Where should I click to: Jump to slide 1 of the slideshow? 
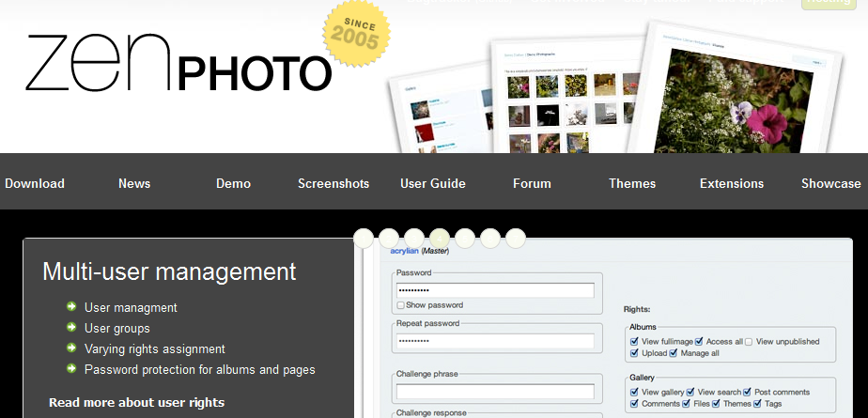(x=364, y=239)
